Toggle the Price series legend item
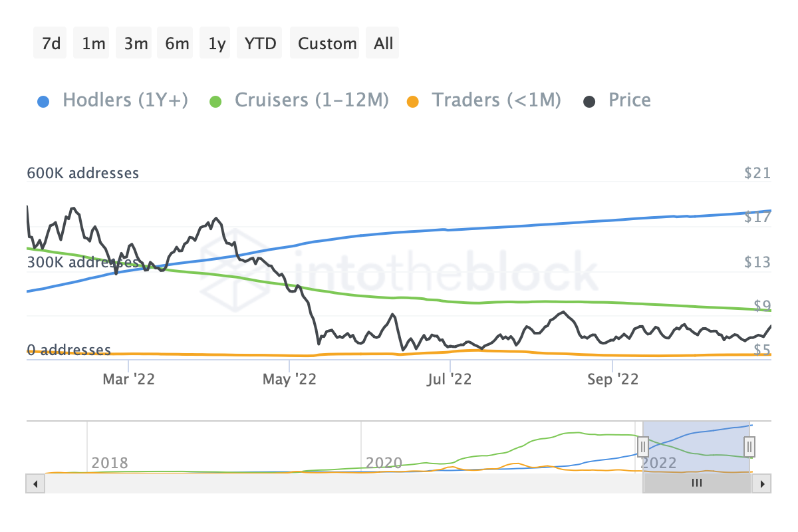798x532 pixels. click(x=617, y=100)
